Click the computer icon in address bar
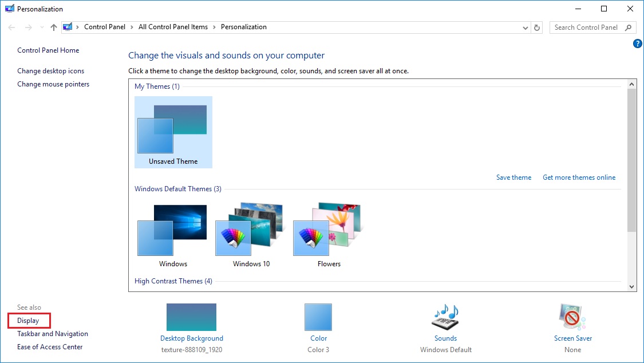The width and height of the screenshot is (644, 363). pos(68,27)
